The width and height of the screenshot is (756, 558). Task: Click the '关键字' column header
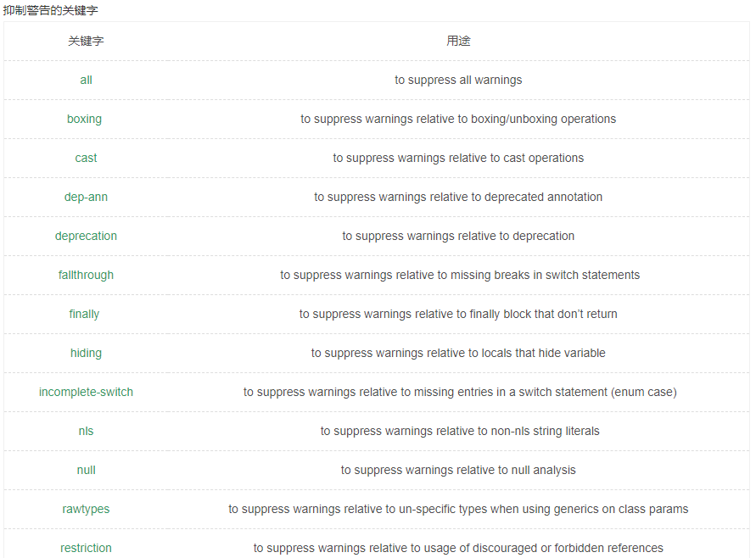coord(86,41)
